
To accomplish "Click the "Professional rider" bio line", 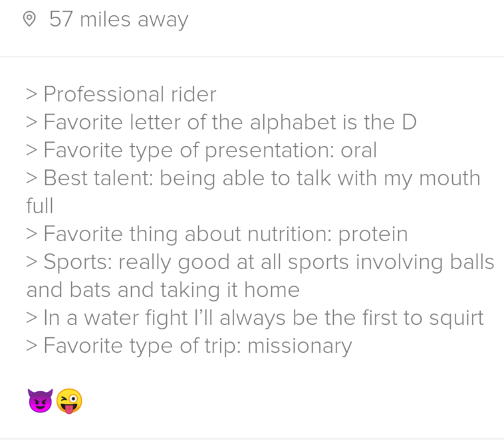I will [x=130, y=94].
